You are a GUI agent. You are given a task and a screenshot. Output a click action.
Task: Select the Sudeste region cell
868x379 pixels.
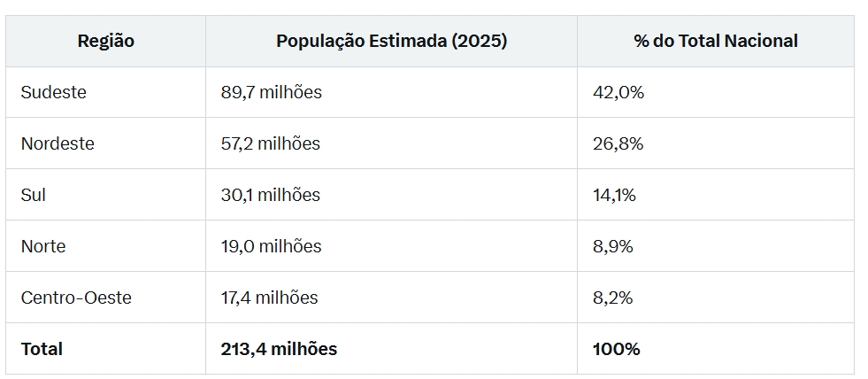click(54, 92)
